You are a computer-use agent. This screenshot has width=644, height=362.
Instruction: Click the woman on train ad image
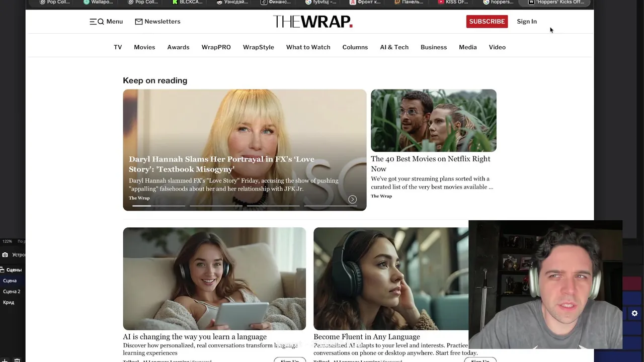(x=391, y=279)
